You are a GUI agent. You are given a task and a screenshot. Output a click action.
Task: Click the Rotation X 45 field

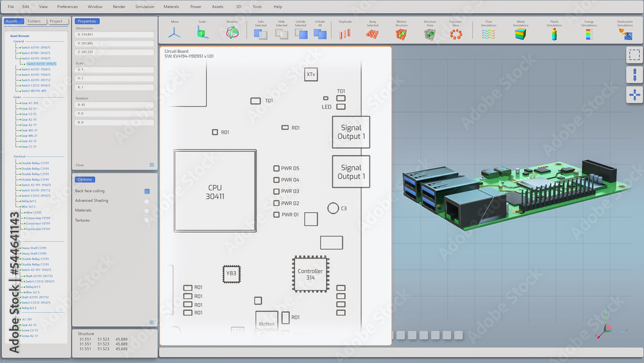tap(115, 105)
